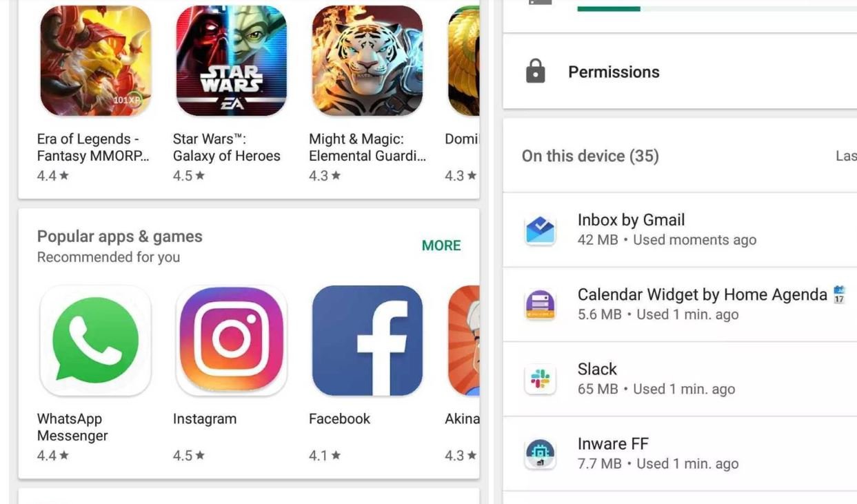Open the sort option beside On this device
Image resolution: width=857 pixels, height=504 pixels.
pyautogui.click(x=846, y=156)
